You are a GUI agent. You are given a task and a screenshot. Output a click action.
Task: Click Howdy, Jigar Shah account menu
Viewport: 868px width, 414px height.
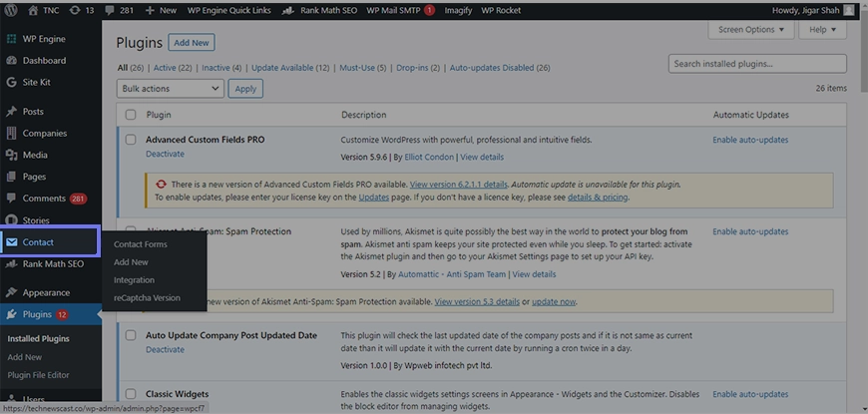[813, 10]
